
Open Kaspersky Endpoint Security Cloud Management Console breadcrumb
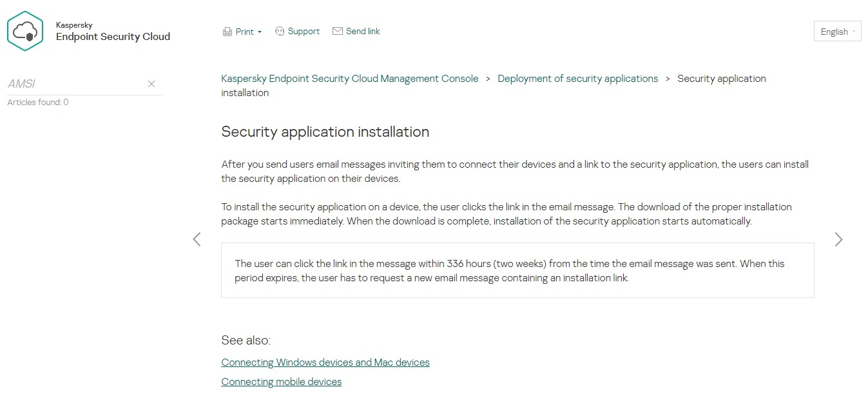point(350,79)
